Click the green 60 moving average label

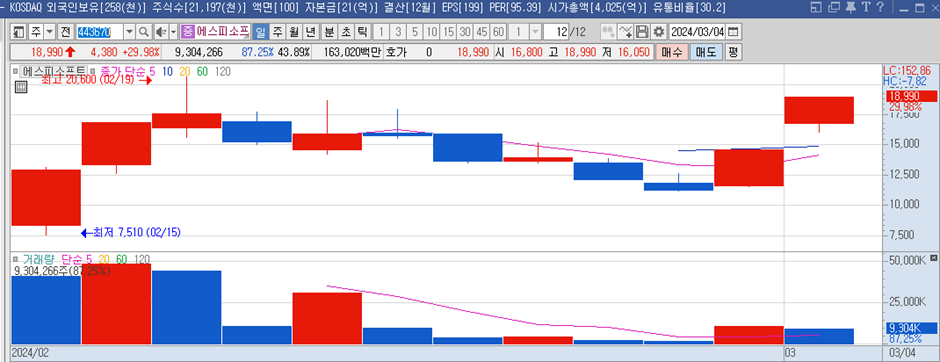[203, 71]
